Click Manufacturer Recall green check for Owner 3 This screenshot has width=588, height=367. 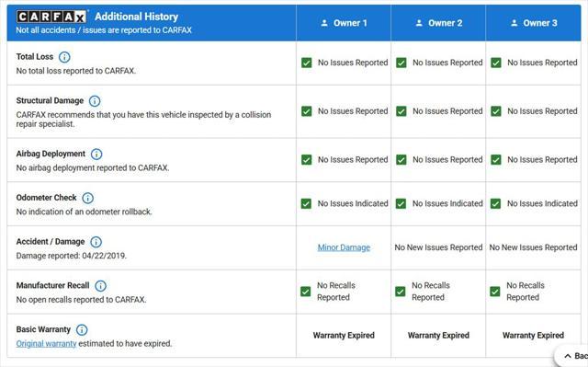coord(495,292)
